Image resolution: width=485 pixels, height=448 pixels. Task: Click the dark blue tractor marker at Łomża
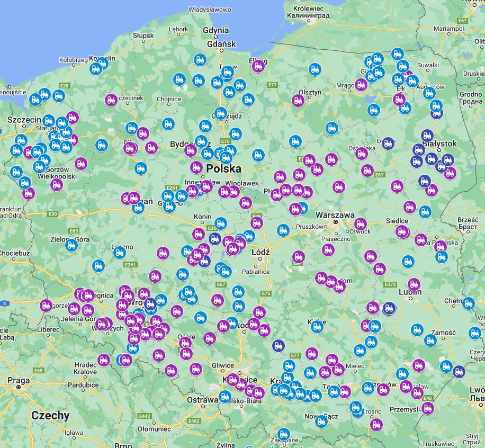click(388, 144)
